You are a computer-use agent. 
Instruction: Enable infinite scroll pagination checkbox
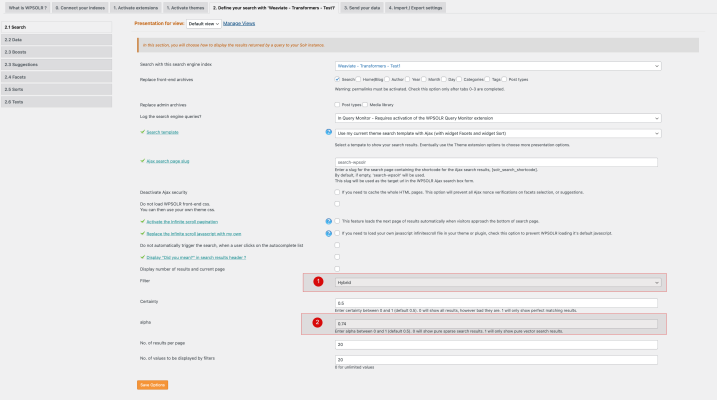337,221
